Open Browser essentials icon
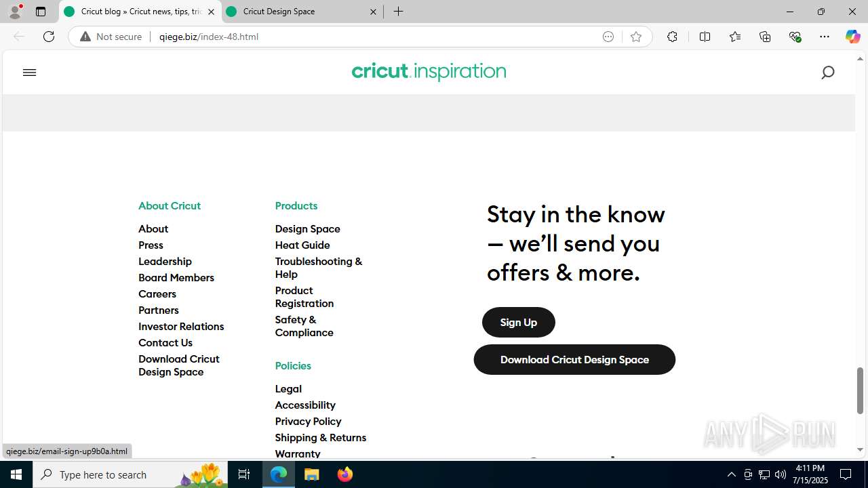 [795, 37]
